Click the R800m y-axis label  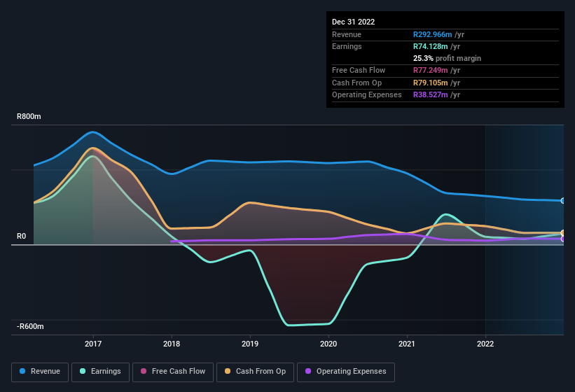click(x=29, y=116)
